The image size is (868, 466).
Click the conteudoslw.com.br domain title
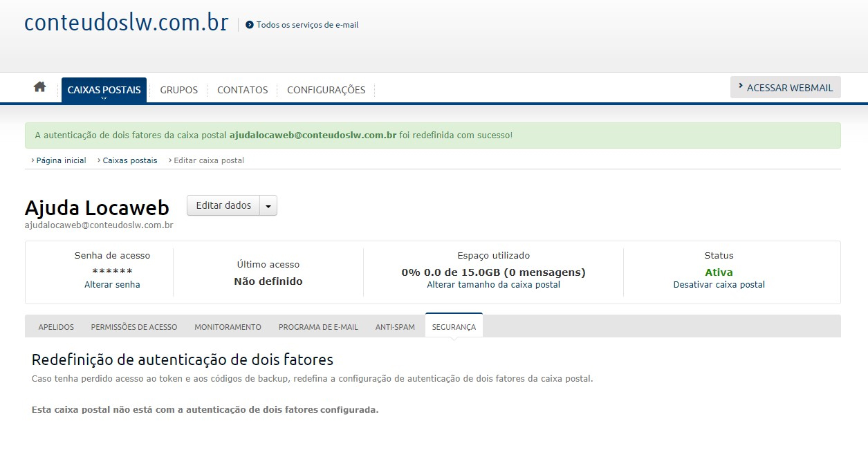tap(127, 23)
